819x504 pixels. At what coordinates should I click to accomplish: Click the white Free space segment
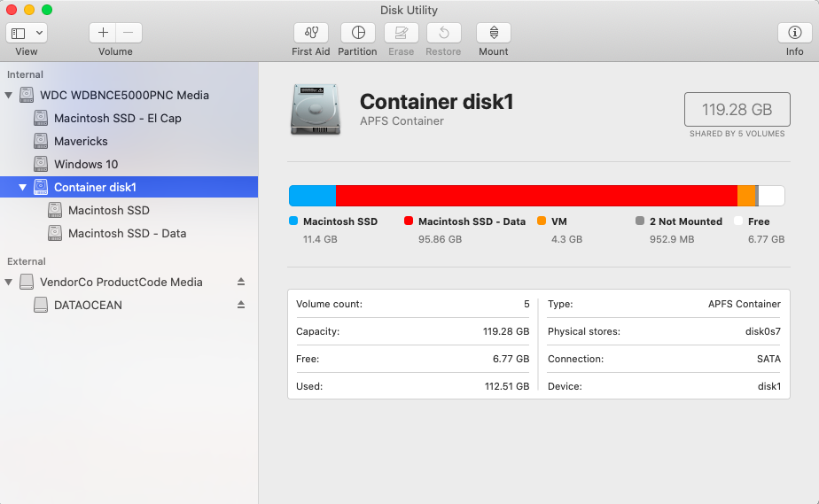(x=771, y=196)
